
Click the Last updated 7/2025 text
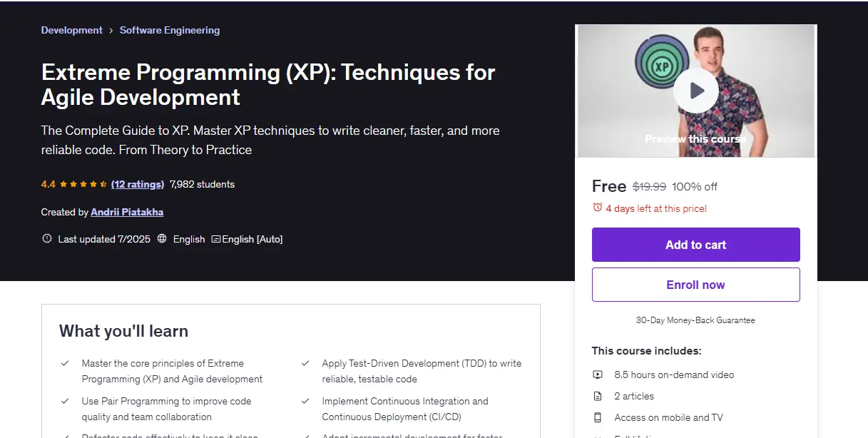(104, 239)
